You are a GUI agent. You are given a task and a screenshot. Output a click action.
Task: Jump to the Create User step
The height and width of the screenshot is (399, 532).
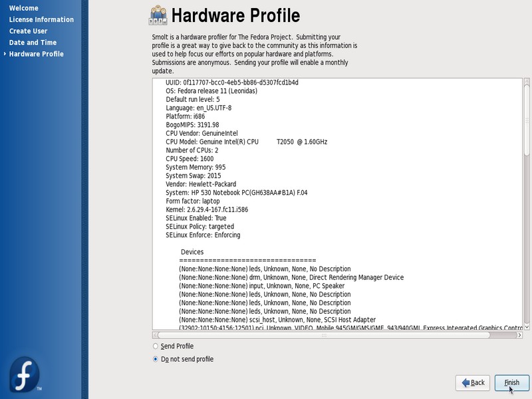point(28,31)
